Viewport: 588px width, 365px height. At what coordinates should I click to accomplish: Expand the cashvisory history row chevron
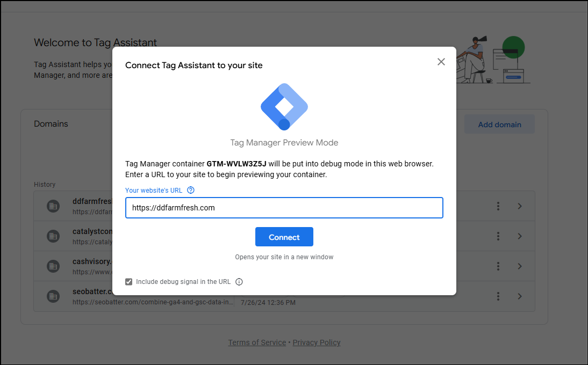pyautogui.click(x=520, y=266)
